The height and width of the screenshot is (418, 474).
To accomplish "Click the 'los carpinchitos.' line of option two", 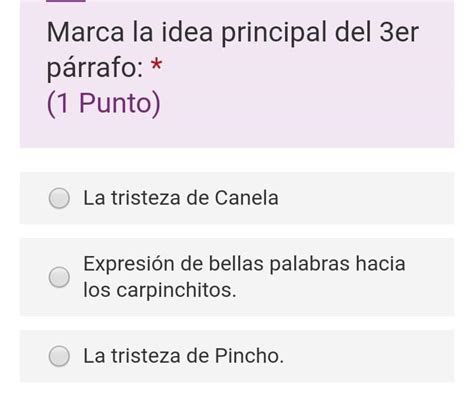I will tap(160, 290).
